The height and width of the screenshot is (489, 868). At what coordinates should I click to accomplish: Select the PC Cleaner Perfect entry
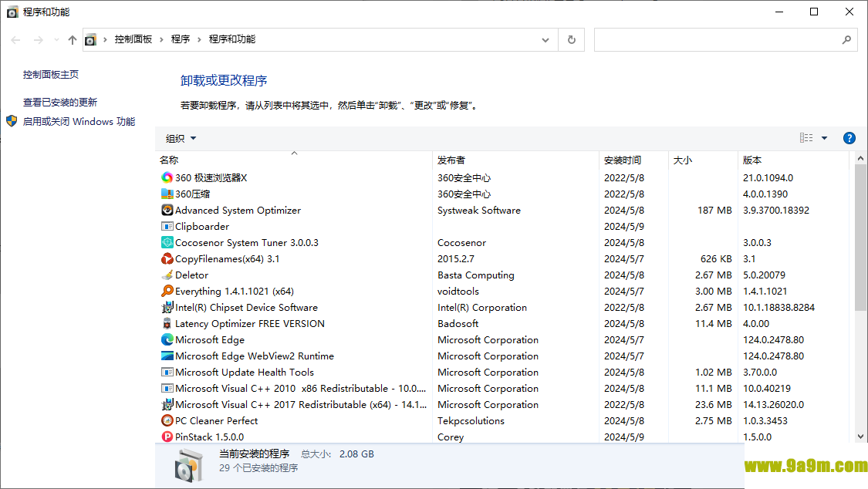click(x=502, y=420)
